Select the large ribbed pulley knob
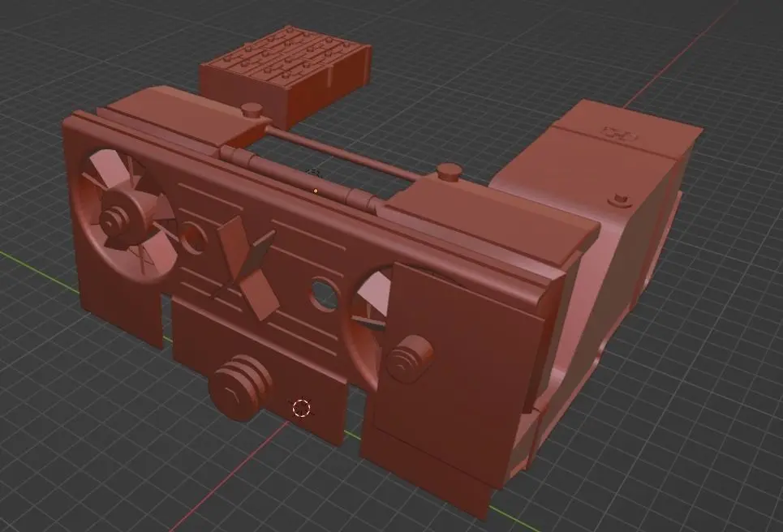The width and height of the screenshot is (783, 532). click(x=241, y=388)
